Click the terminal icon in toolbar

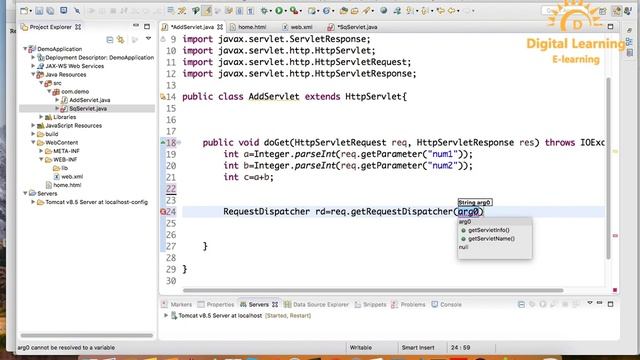[64, 11]
